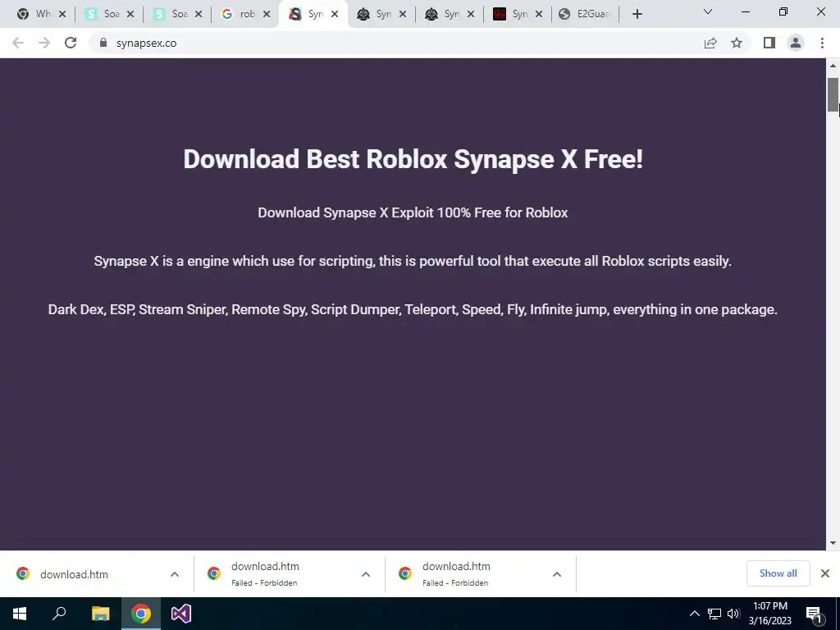Image resolution: width=840 pixels, height=630 pixels.
Task: Open the Windows Start menu
Action: tap(20, 614)
